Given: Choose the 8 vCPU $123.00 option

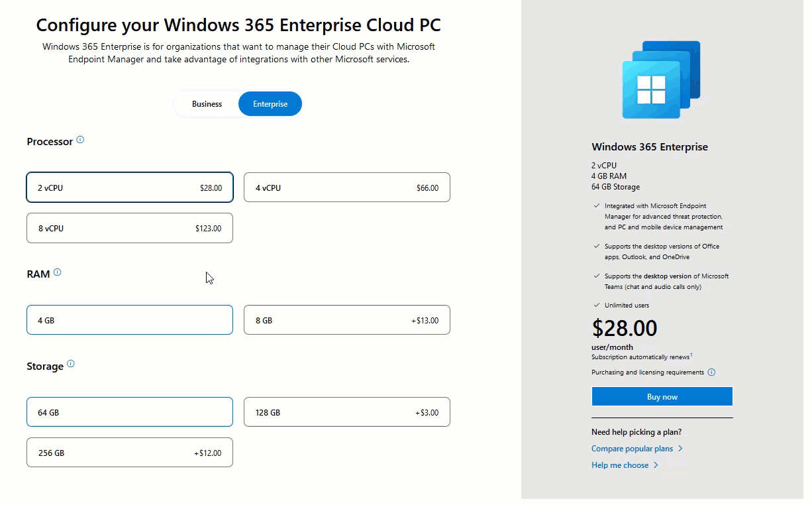Looking at the screenshot, I should coord(130,228).
